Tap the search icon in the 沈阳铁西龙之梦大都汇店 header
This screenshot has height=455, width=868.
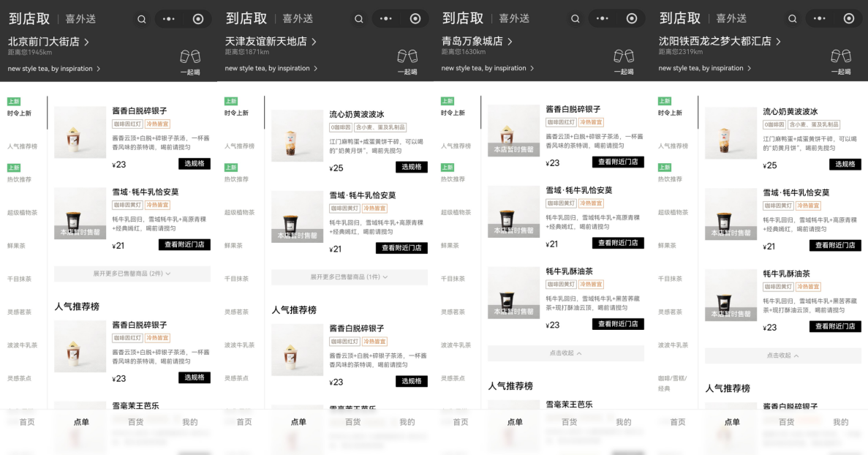(x=793, y=19)
